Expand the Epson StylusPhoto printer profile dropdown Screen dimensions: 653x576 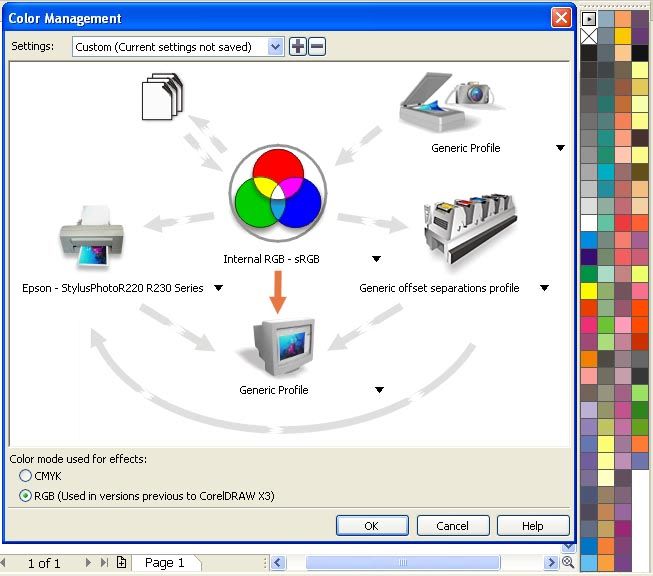[x=219, y=288]
